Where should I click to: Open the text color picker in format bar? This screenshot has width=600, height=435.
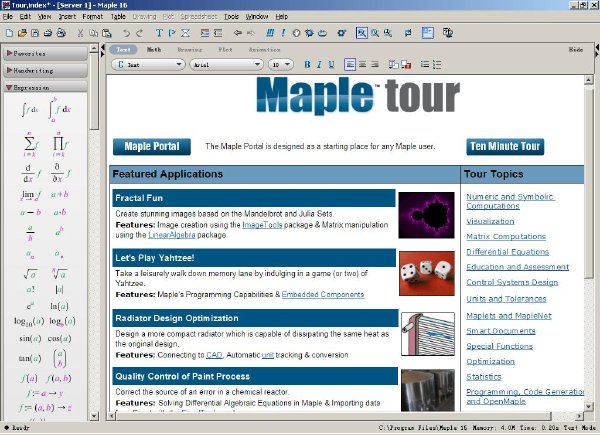coord(393,65)
